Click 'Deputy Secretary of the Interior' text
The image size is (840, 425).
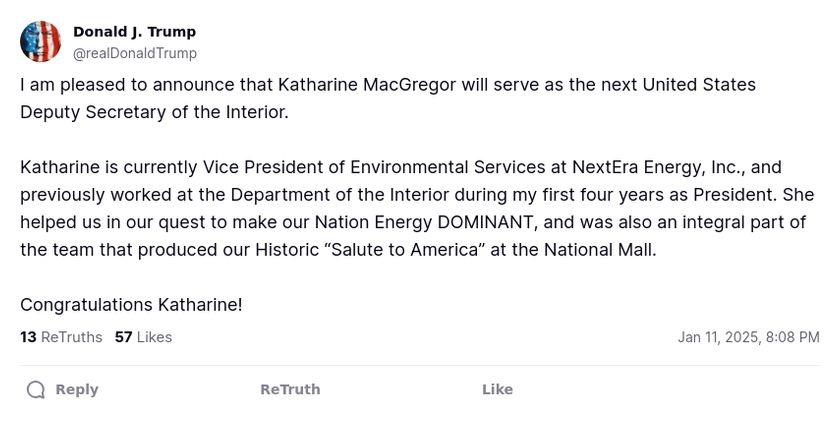click(x=152, y=112)
